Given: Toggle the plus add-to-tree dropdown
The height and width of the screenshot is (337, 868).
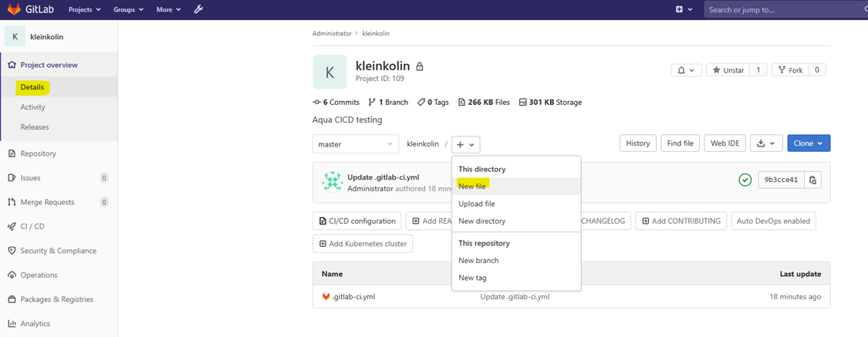Looking at the screenshot, I should tap(465, 144).
